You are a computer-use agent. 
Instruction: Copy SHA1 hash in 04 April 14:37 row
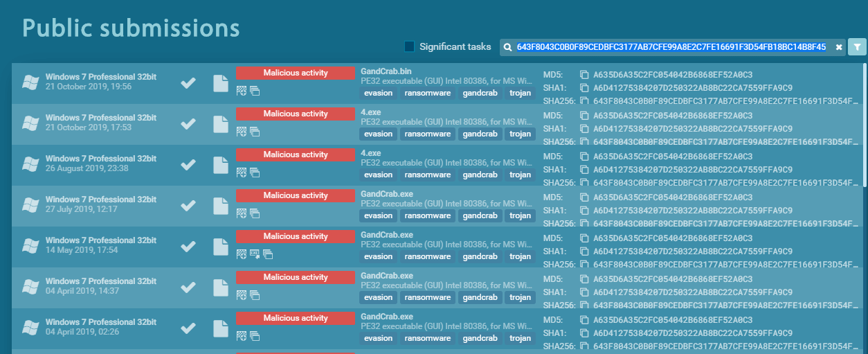(584, 292)
